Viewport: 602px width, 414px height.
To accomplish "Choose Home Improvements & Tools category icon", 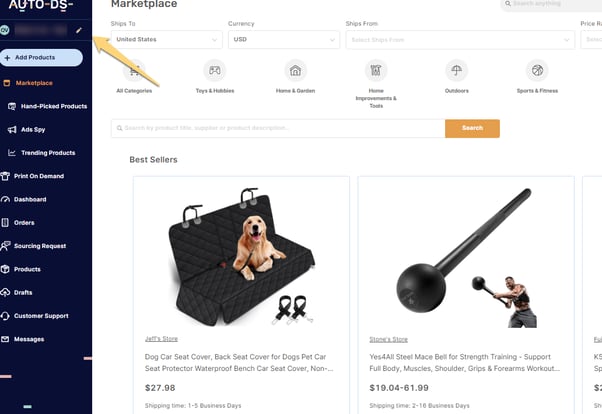I will coord(376,71).
